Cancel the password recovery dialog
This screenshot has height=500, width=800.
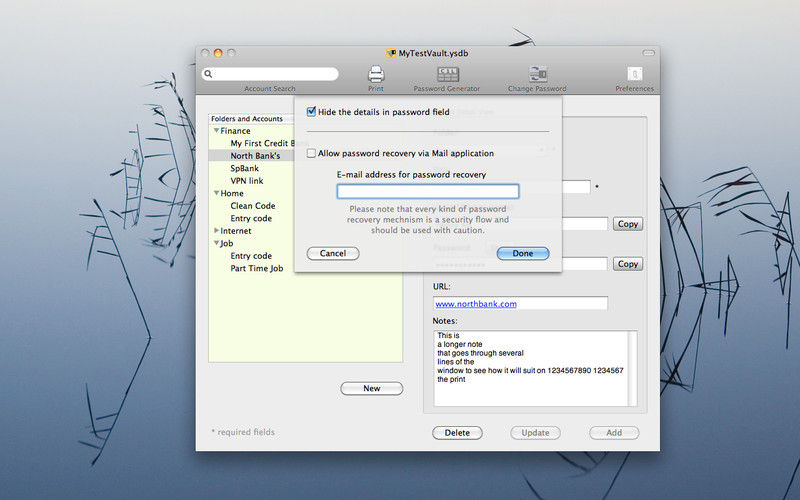[x=333, y=254]
